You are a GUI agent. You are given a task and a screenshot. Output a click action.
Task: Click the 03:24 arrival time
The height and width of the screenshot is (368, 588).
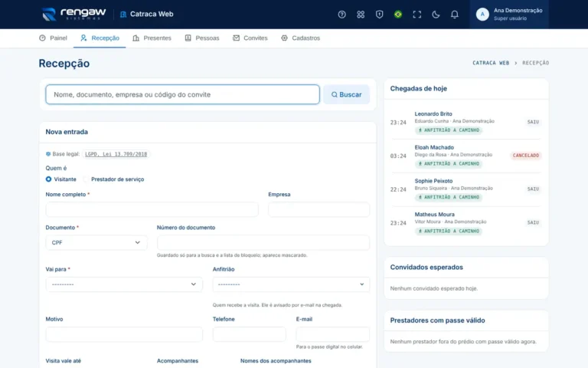[x=398, y=156]
